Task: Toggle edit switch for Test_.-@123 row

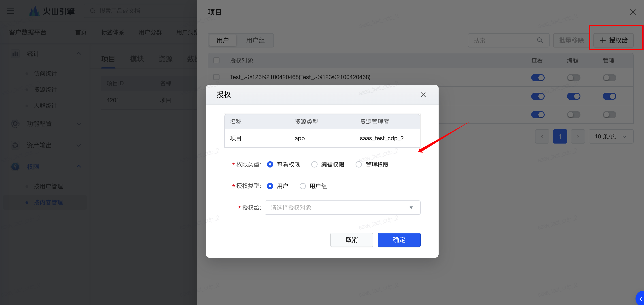Action: (574, 77)
